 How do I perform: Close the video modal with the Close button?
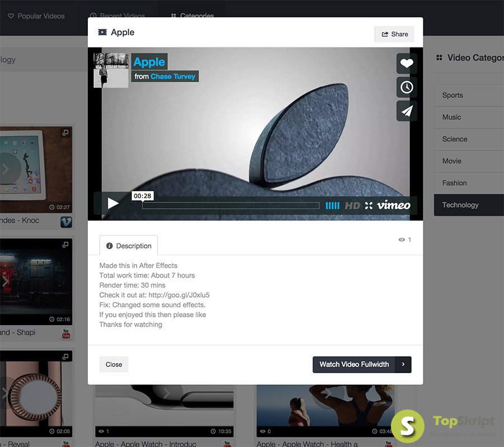[114, 364]
